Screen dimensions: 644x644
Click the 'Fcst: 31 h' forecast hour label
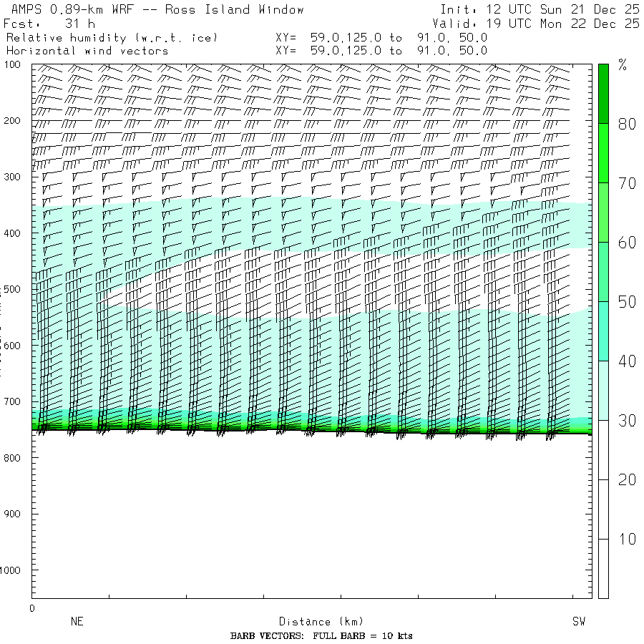[49, 24]
